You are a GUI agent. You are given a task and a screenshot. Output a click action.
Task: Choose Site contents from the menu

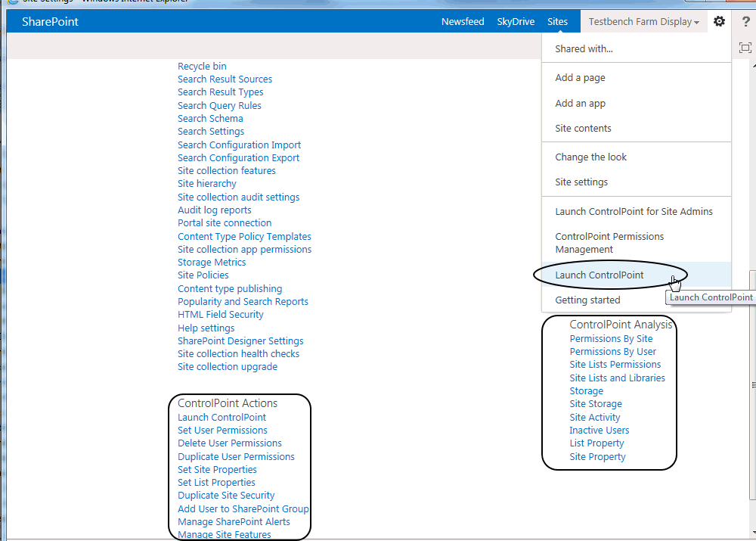pos(584,128)
